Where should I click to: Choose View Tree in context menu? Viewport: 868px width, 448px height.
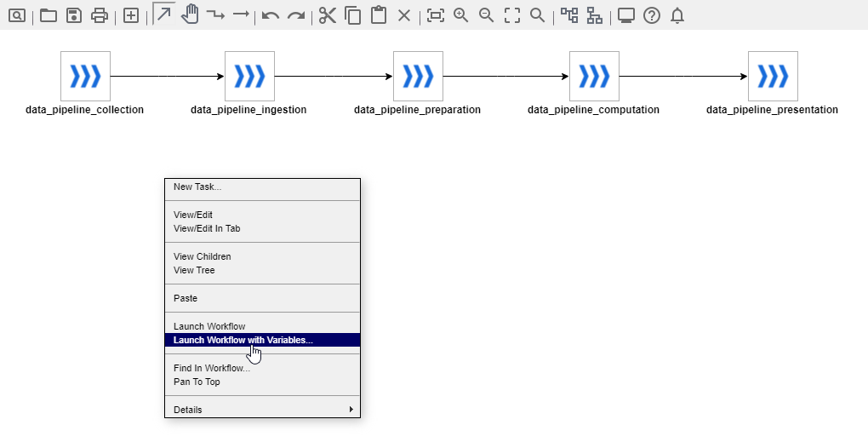[x=194, y=270]
